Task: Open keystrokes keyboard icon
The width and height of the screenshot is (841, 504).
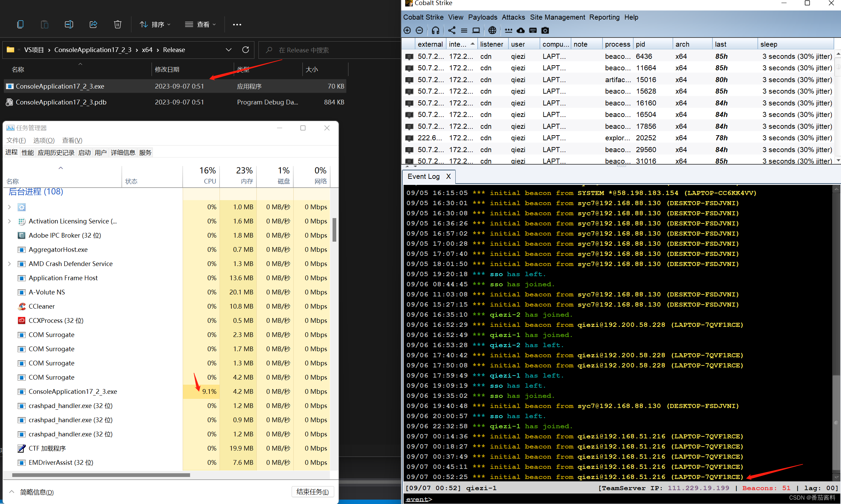Action: point(533,30)
